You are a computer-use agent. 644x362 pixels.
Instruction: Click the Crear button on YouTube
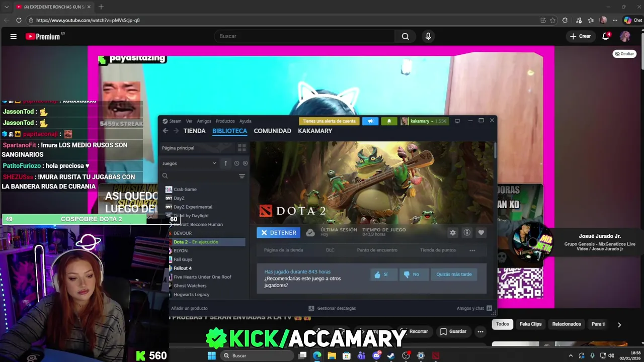(x=580, y=36)
